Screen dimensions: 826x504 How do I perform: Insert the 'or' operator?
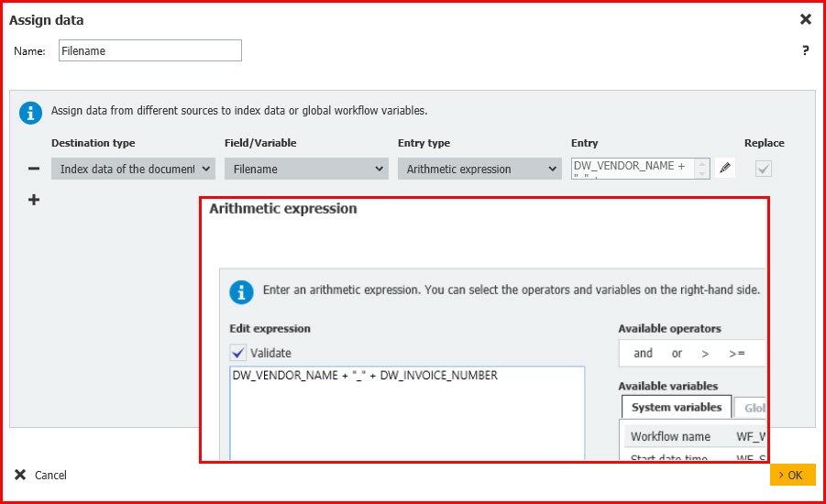point(677,354)
